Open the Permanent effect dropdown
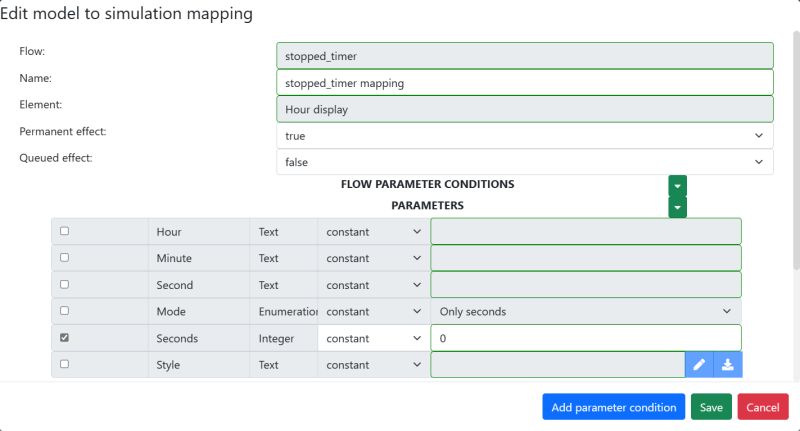Screen dimensions: 800x431 coord(524,135)
